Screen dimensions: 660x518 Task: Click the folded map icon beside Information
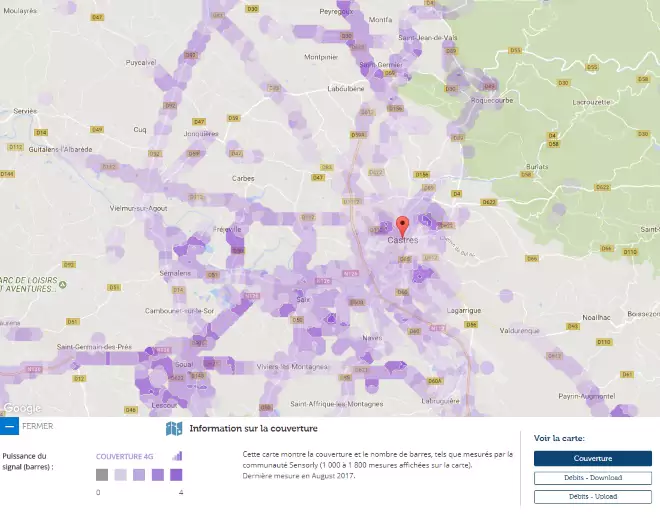point(174,429)
